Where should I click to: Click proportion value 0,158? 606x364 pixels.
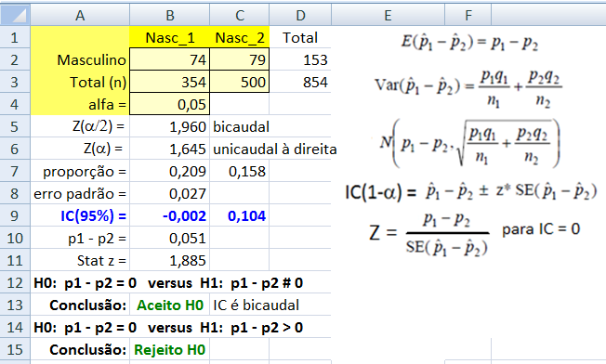(x=240, y=172)
